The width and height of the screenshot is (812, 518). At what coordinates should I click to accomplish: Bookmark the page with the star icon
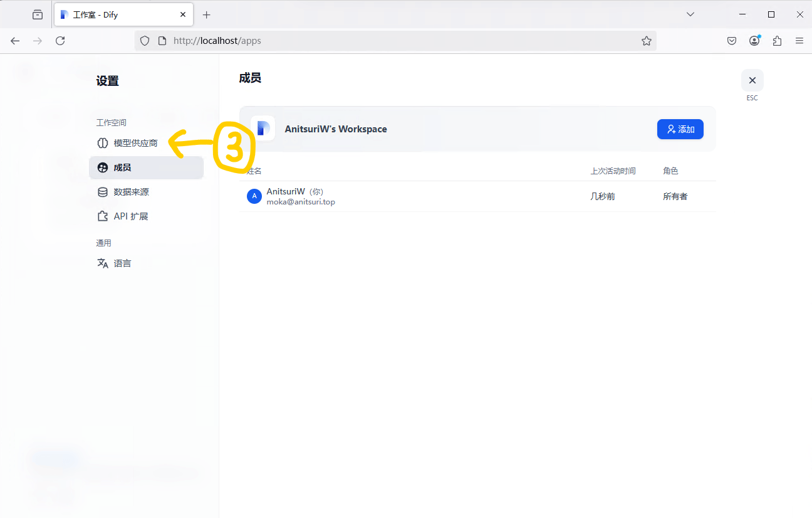646,41
